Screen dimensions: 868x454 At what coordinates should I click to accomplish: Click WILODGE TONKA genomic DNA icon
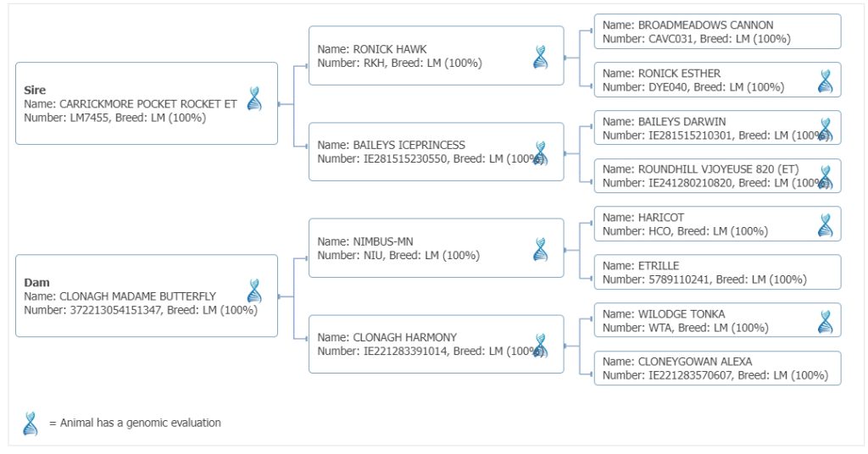point(825,321)
